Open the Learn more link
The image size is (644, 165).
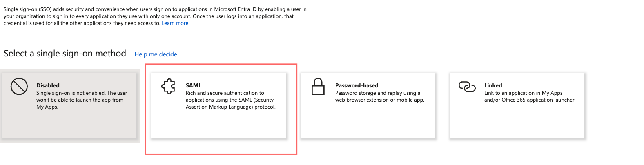(x=176, y=23)
